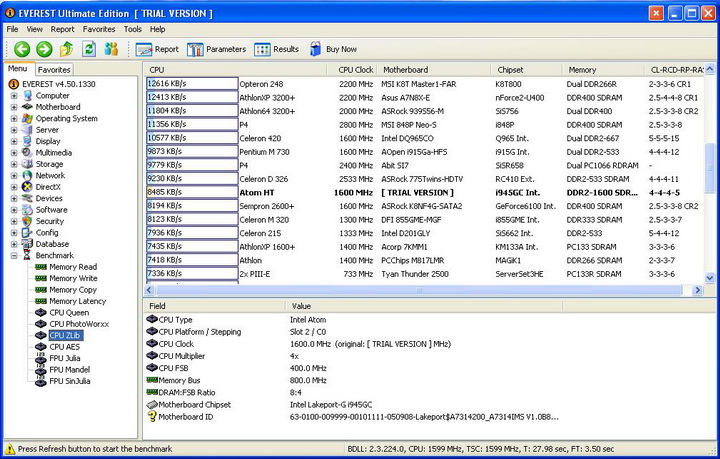This screenshot has height=459, width=720.
Task: Click the Field column header
Action: point(214,306)
